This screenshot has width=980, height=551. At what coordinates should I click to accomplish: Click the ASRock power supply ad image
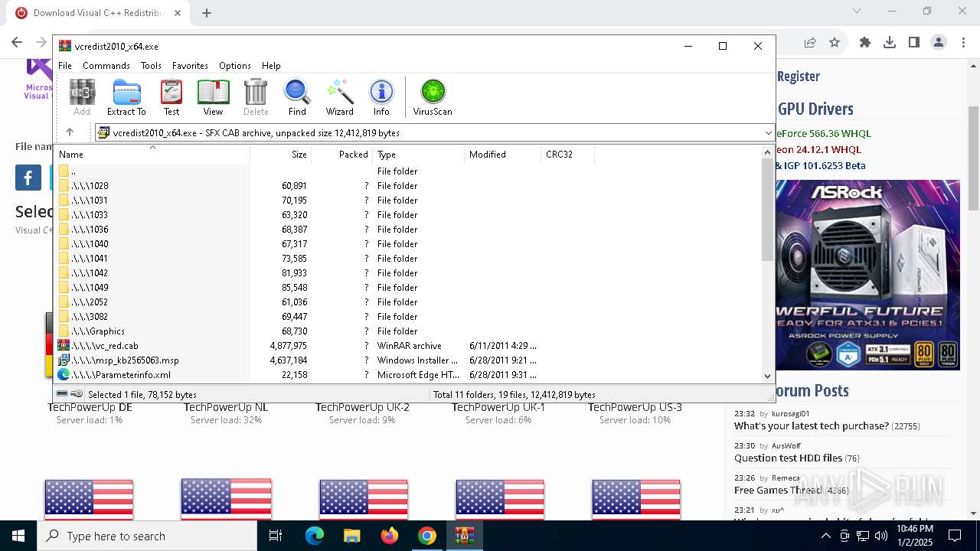click(867, 275)
